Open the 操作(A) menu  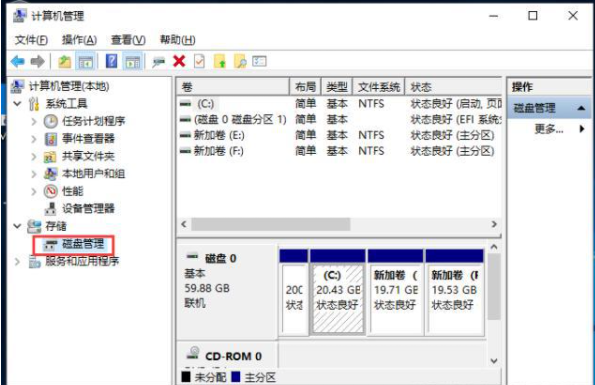click(x=79, y=39)
